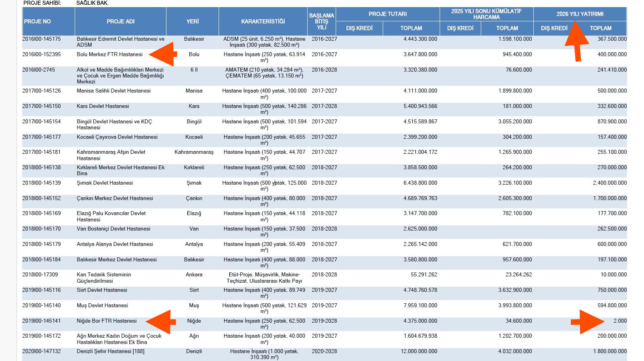Image resolution: width=644 pixels, height=361 pixels.
Task: Click the PROJE NO column header
Action: [38, 21]
